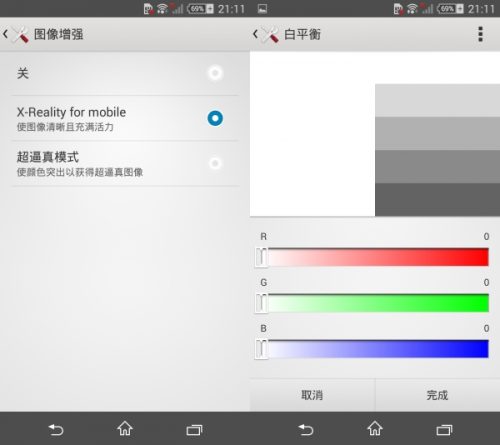The height and width of the screenshot is (445, 500).
Task: Tap the right screen's Back navigation icon
Action: [x=306, y=429]
